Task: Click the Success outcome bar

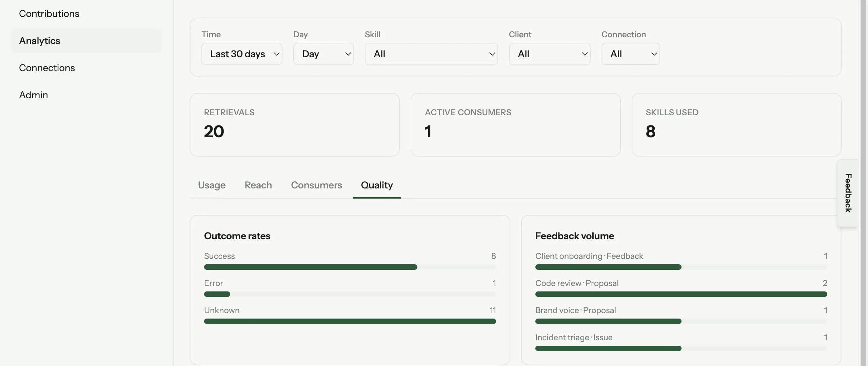Action: pyautogui.click(x=350, y=267)
